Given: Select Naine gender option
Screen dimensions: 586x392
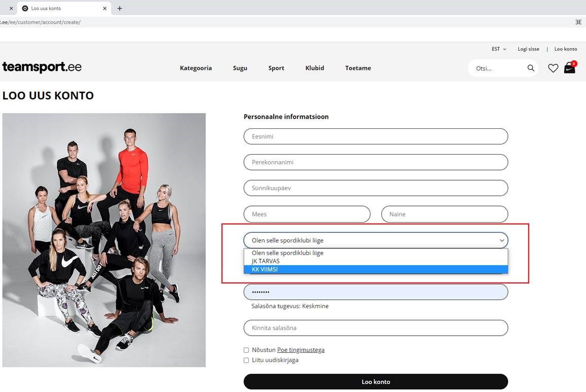Looking at the screenshot, I should [x=444, y=214].
